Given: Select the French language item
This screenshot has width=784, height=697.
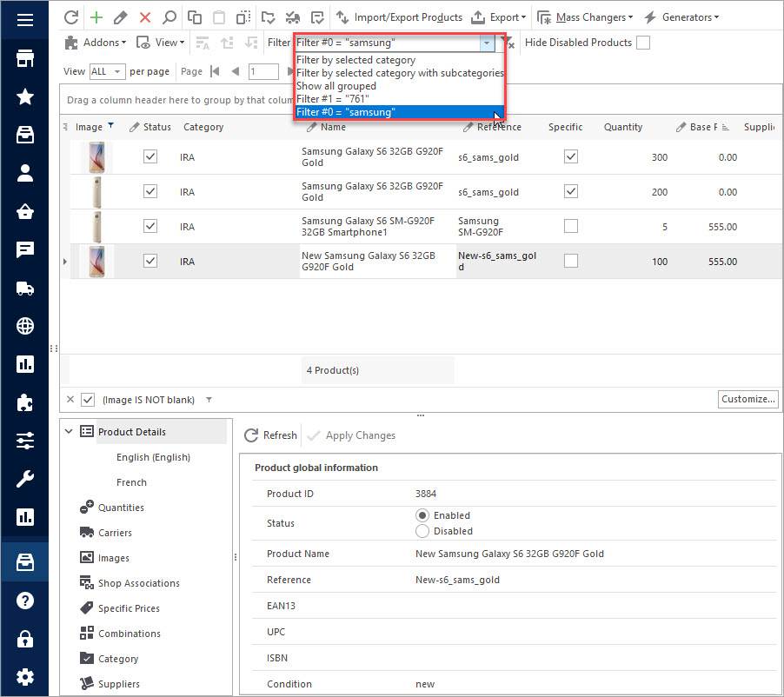Looking at the screenshot, I should pyautogui.click(x=131, y=482).
